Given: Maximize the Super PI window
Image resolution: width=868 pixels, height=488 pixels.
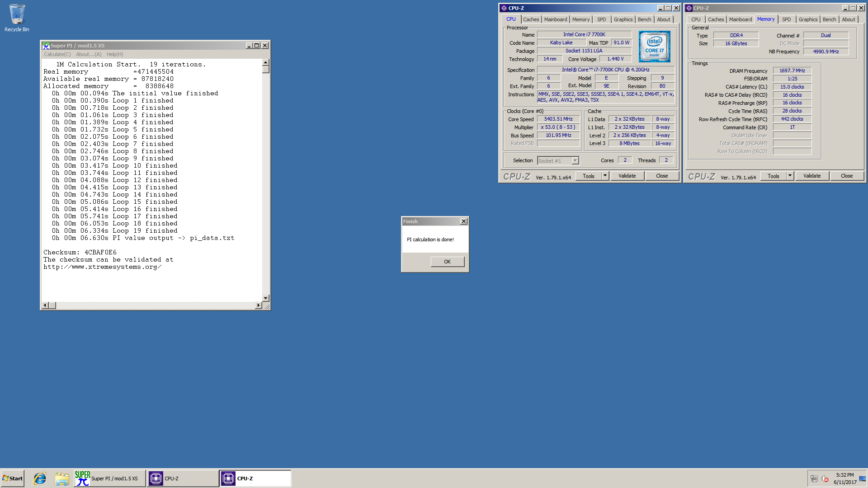Looking at the screenshot, I should (x=257, y=46).
